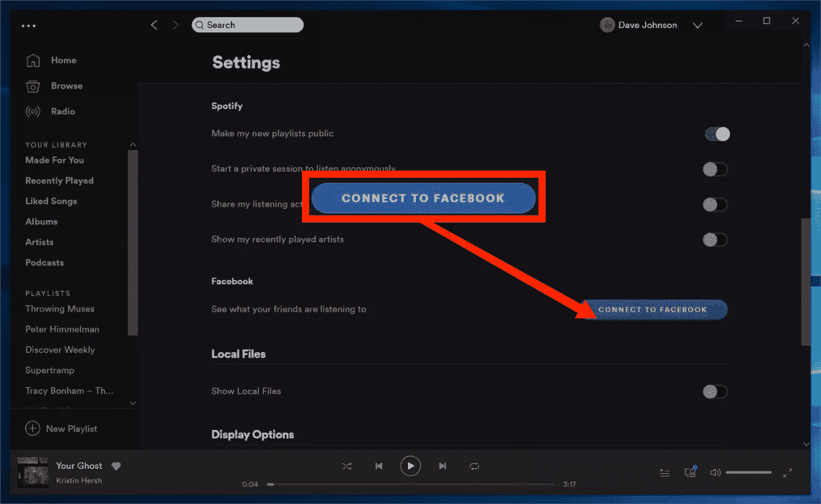Toggle Show Local Files switch
821x504 pixels.
click(715, 391)
